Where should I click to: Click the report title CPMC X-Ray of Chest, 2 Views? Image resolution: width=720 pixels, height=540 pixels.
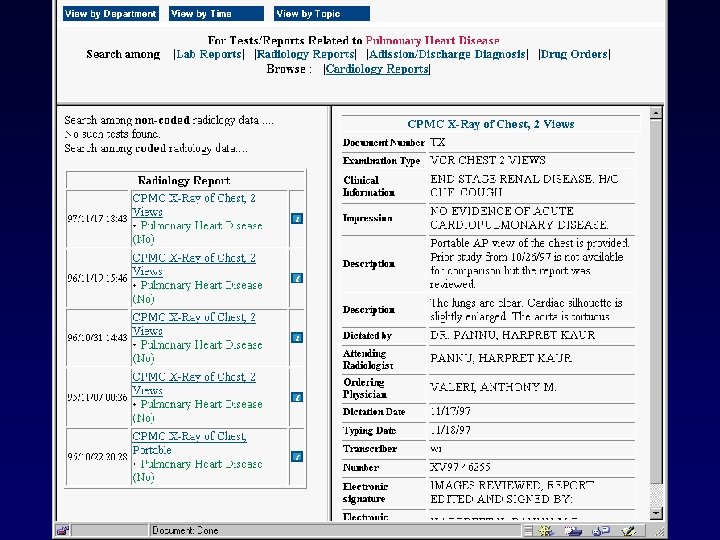click(x=491, y=124)
